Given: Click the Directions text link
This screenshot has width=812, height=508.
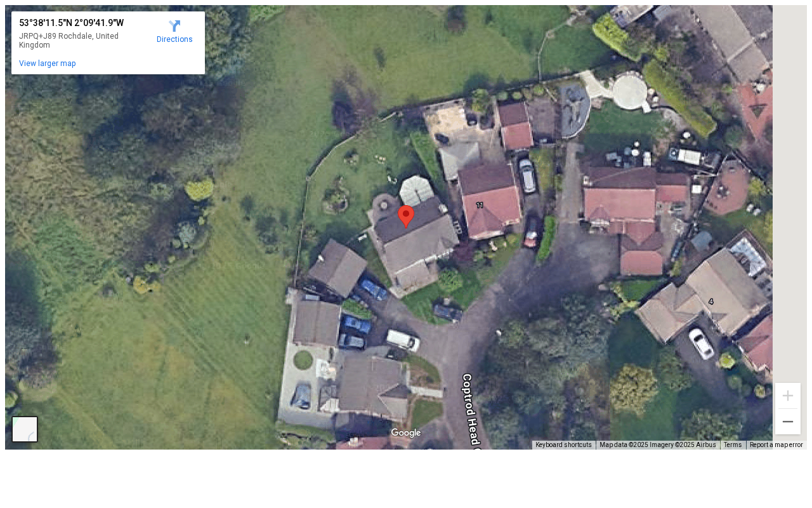Looking at the screenshot, I should (174, 39).
